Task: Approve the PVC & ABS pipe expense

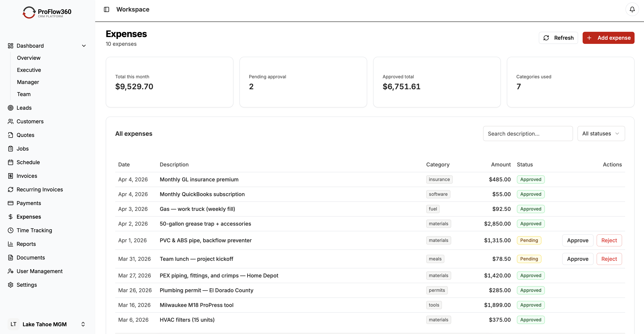Action: (578, 240)
